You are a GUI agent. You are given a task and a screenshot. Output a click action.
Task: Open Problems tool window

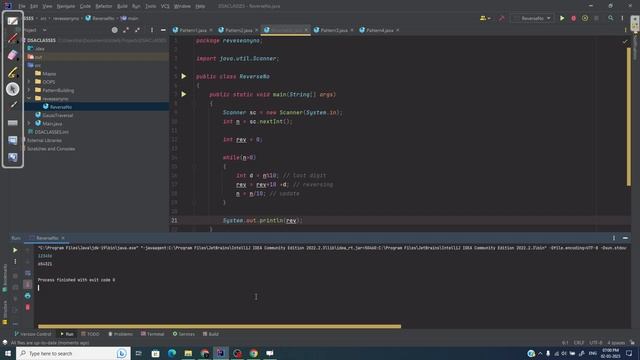click(x=120, y=334)
